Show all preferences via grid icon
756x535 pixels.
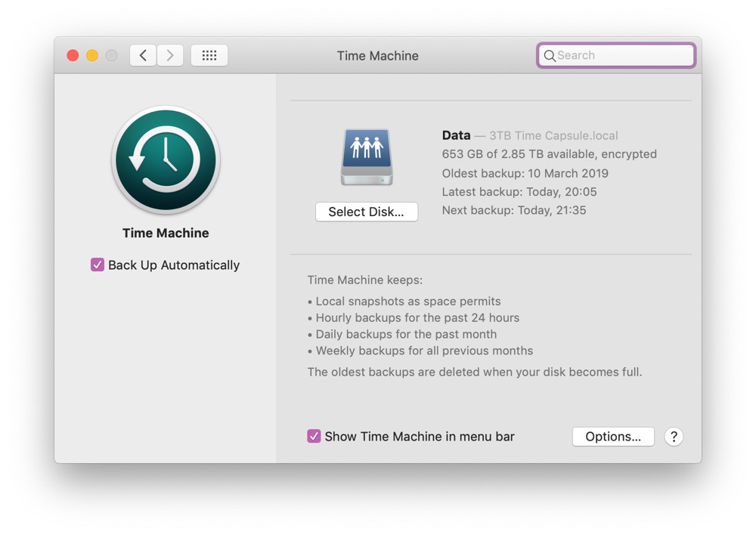(x=209, y=55)
